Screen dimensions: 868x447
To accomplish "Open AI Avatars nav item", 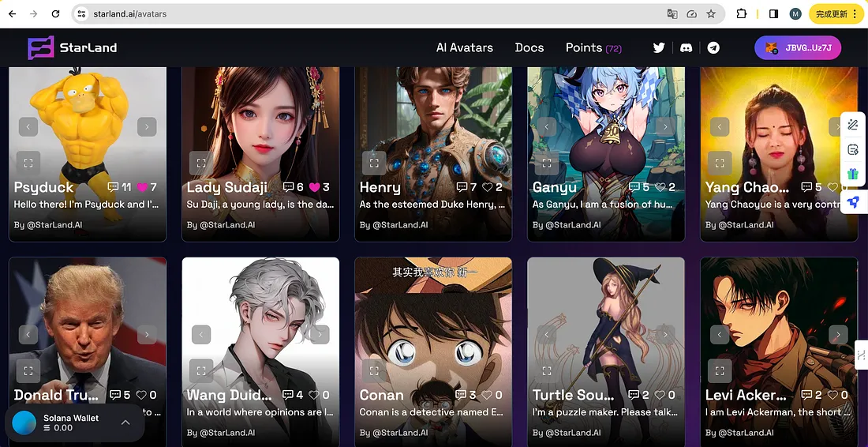I will pyautogui.click(x=465, y=47).
